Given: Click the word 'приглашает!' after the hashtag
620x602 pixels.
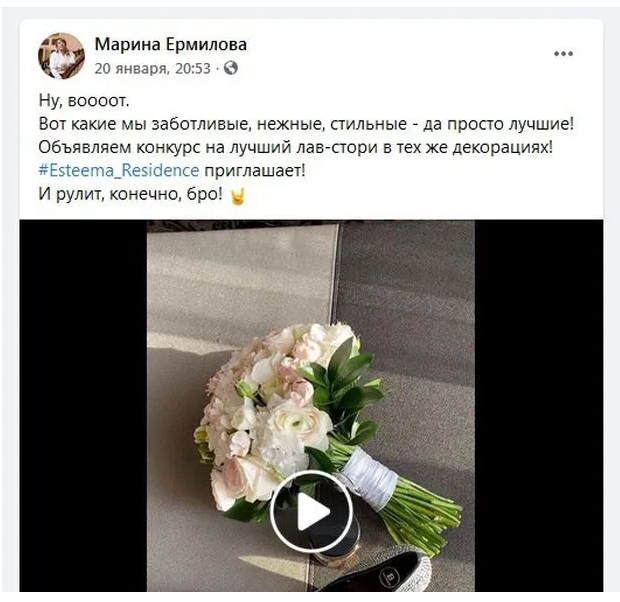Looking at the screenshot, I should pyautogui.click(x=255, y=171).
